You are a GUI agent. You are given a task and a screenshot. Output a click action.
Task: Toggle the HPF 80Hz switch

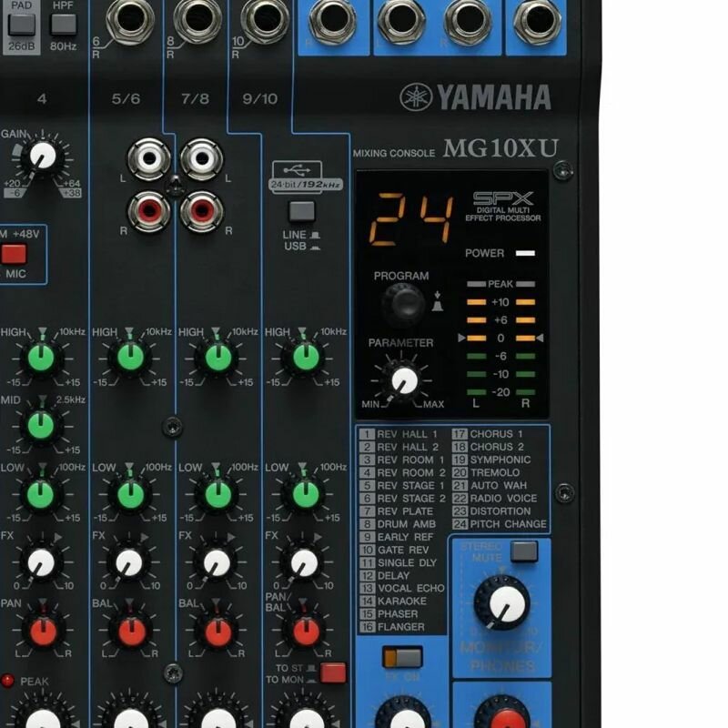[64, 25]
